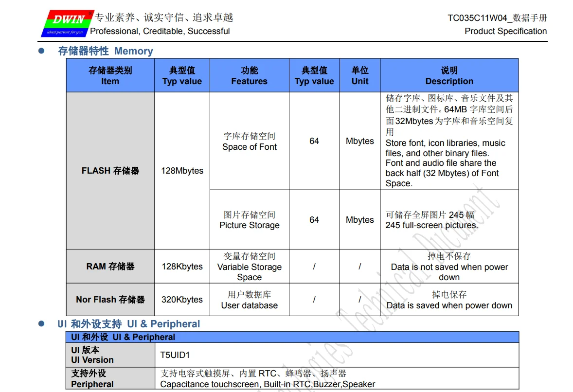Click the 'Features' column header
Image resolution: width=573 pixels, height=392 pixels.
coord(249,75)
